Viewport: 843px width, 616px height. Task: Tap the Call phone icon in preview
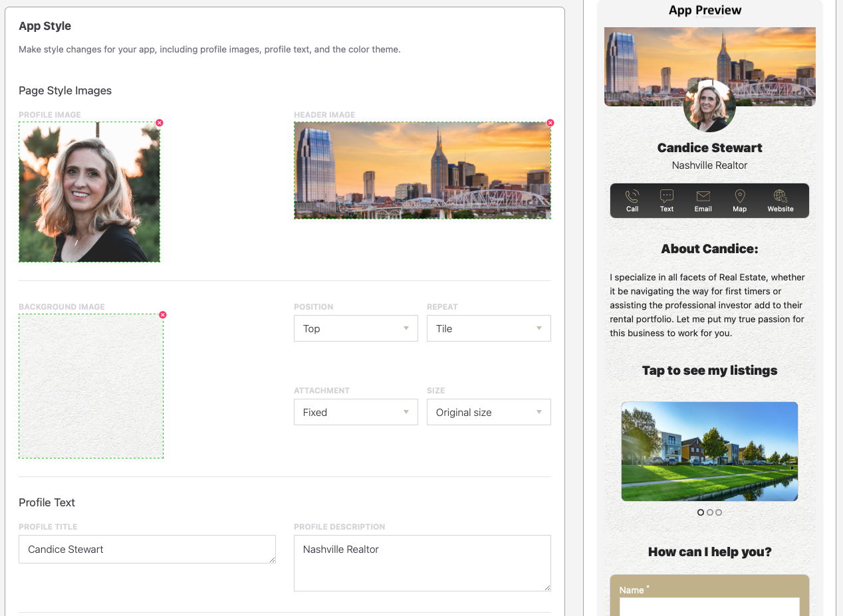coord(632,197)
